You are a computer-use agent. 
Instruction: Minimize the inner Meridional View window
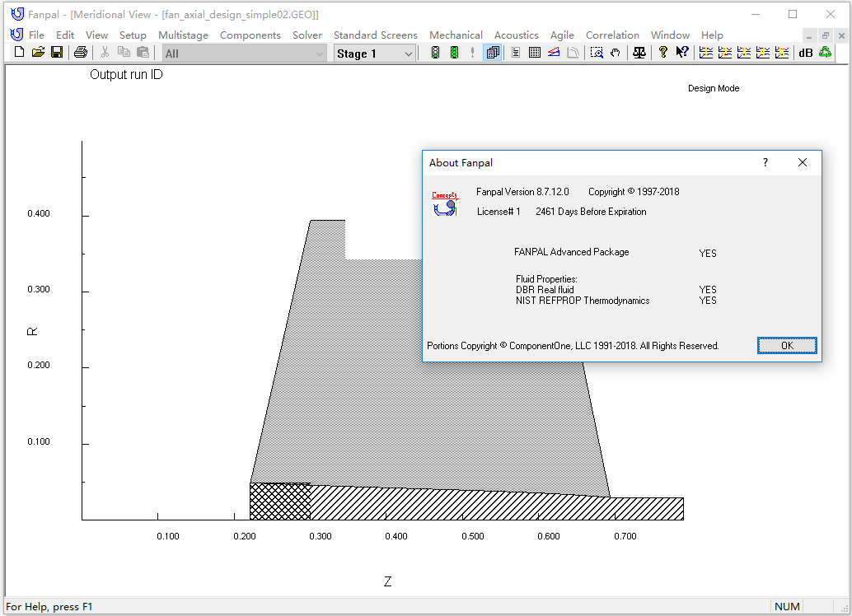click(x=809, y=36)
